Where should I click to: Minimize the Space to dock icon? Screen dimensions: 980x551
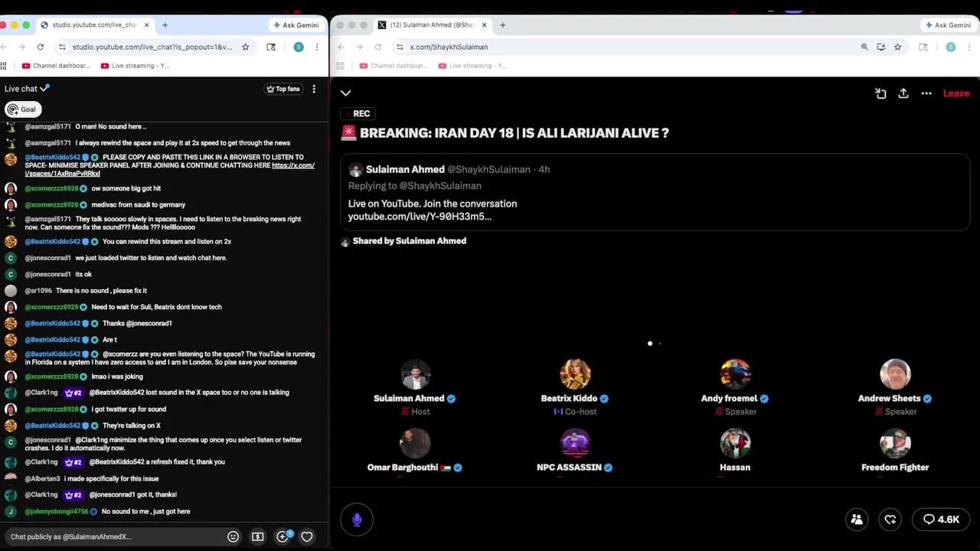coord(880,93)
